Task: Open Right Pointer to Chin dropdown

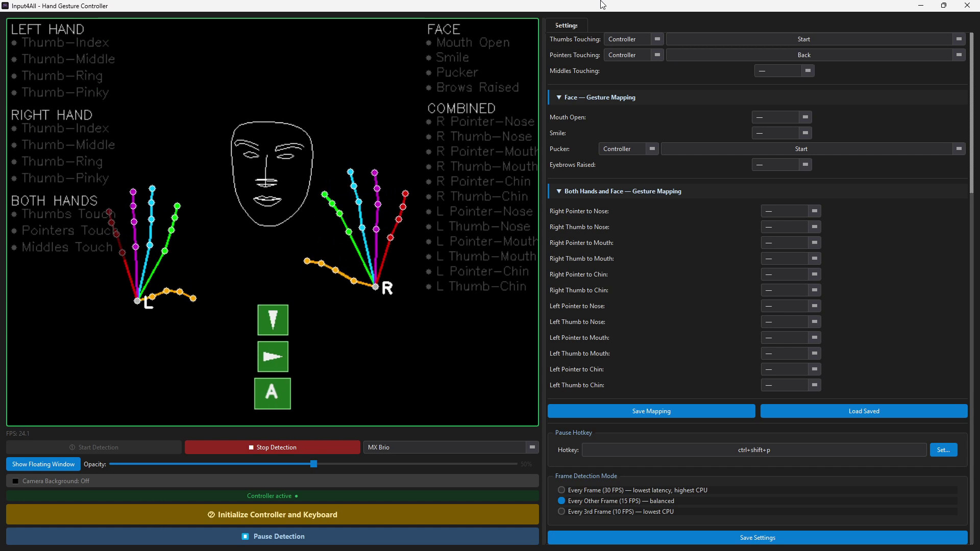Action: [791, 274]
